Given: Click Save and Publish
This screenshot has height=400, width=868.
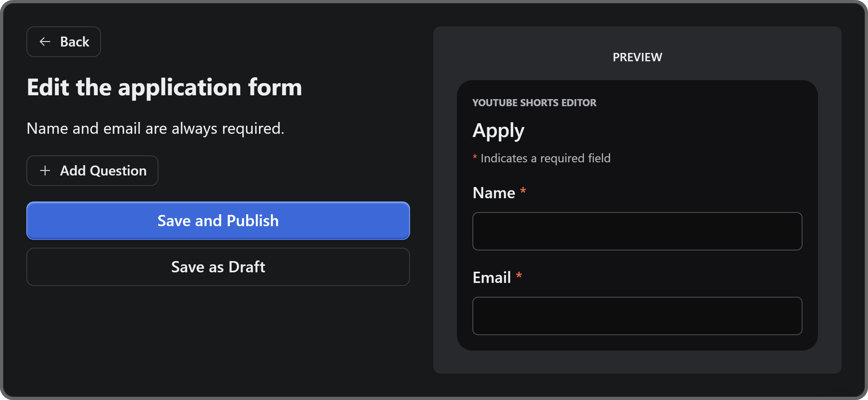Looking at the screenshot, I should [218, 221].
